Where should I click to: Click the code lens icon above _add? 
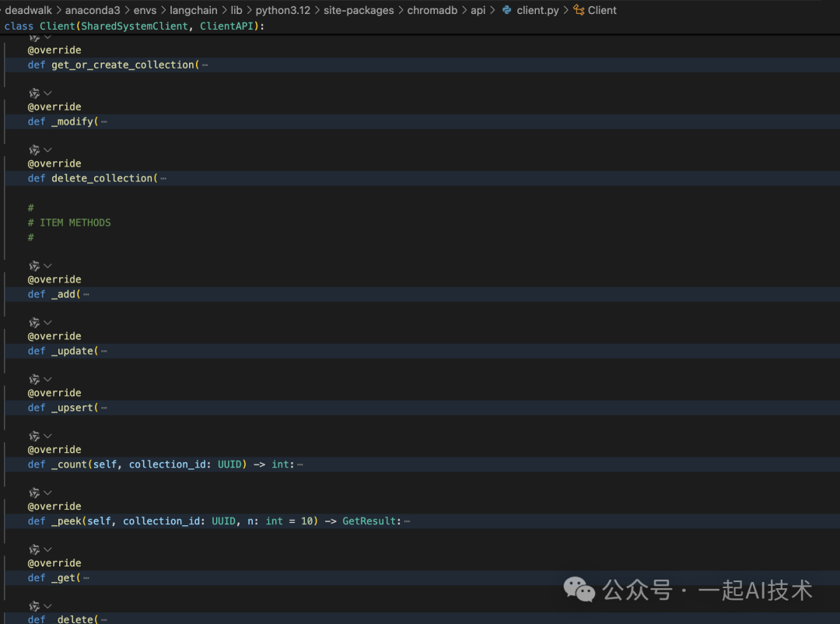click(x=34, y=266)
